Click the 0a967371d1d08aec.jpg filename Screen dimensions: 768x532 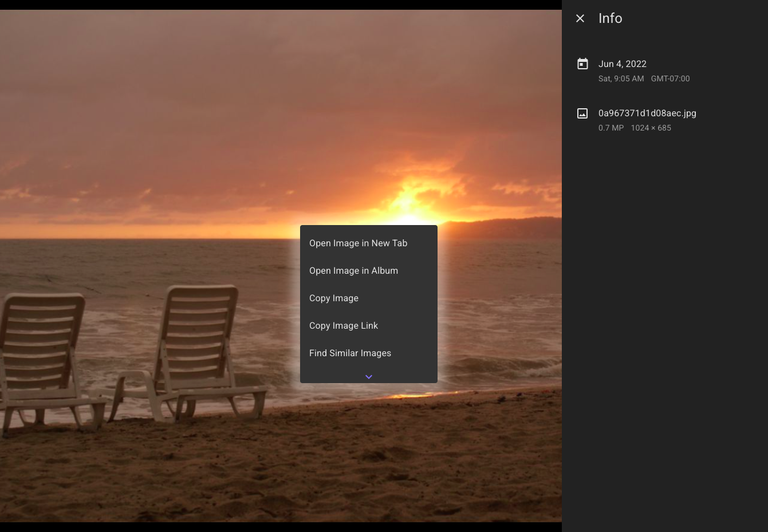click(647, 113)
